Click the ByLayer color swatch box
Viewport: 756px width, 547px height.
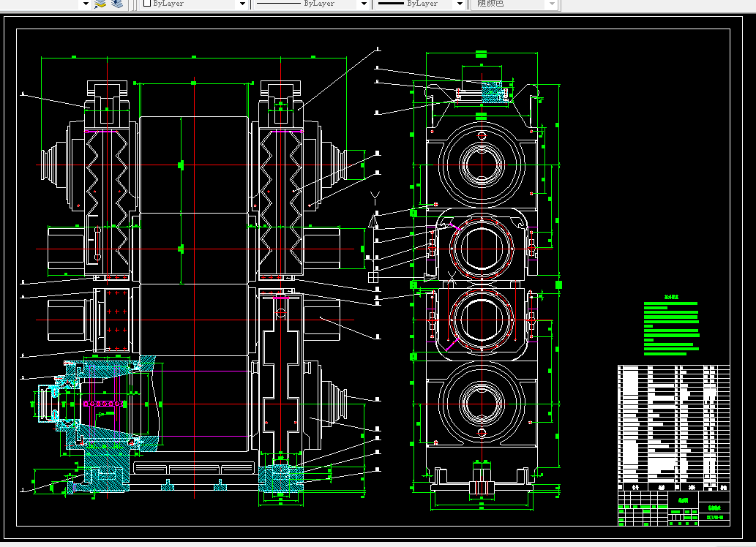click(x=147, y=4)
